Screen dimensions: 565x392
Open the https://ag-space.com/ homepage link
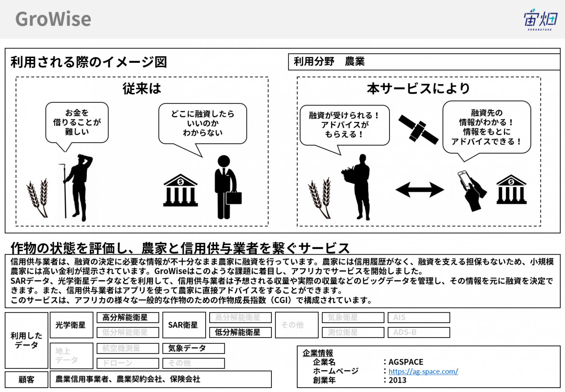(423, 371)
